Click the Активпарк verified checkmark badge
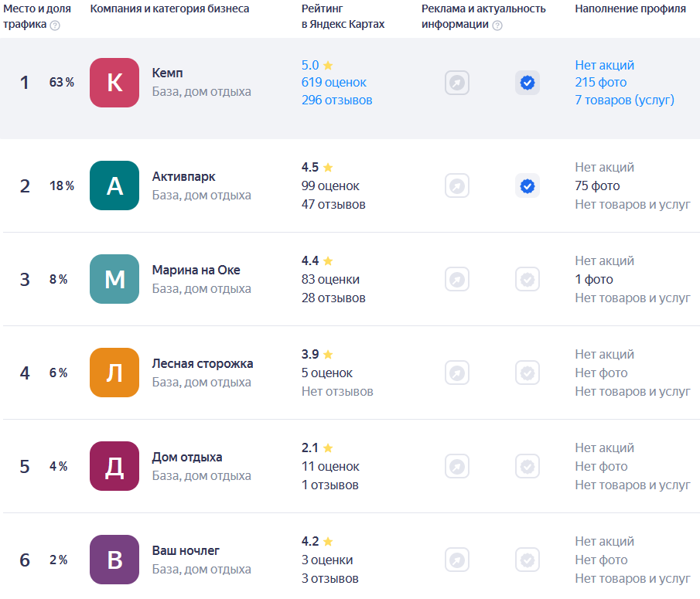This screenshot has width=700, height=599. point(528,186)
